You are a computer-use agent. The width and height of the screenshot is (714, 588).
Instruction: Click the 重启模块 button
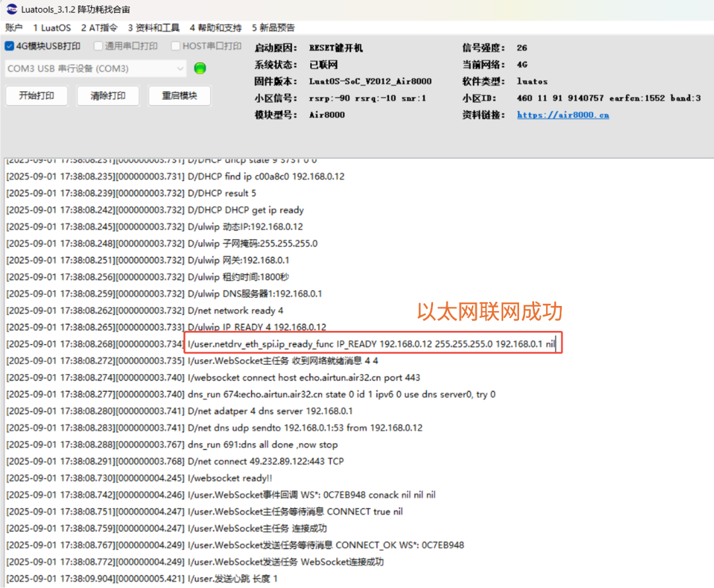click(179, 96)
